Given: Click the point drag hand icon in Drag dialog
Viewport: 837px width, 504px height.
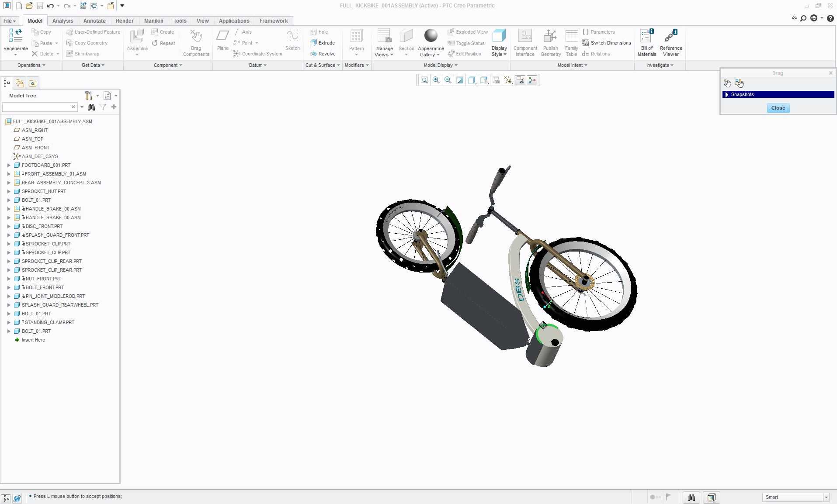Looking at the screenshot, I should [727, 83].
